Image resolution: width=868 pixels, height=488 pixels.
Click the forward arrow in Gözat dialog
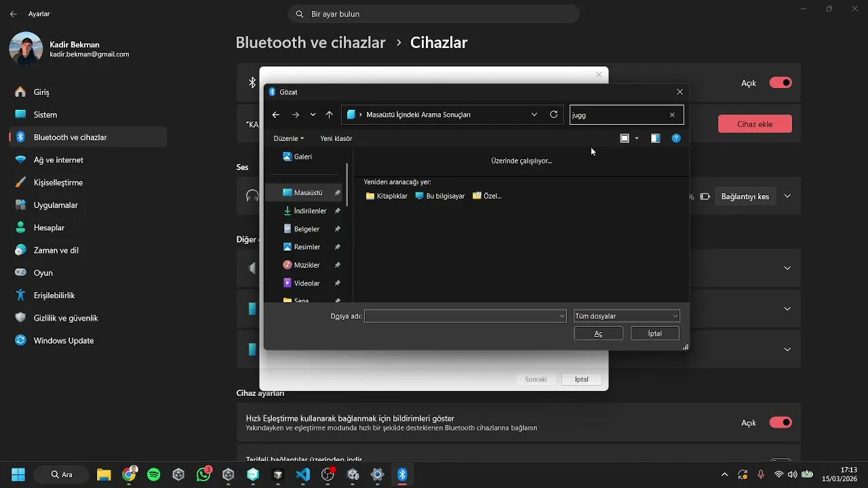[x=296, y=115]
